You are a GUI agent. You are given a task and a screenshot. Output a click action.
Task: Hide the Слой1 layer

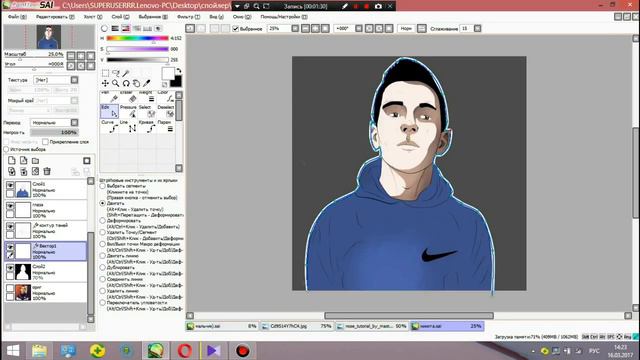pyautogui.click(x=10, y=186)
